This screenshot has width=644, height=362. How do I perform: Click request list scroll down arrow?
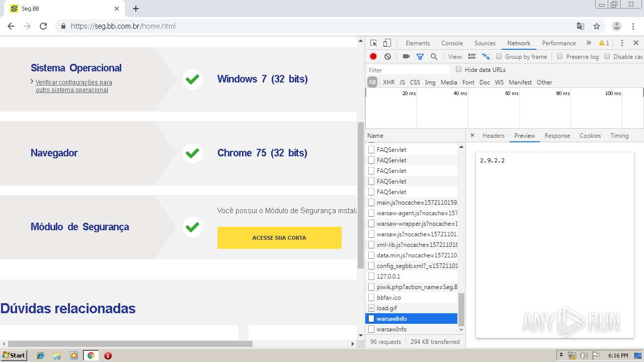(461, 329)
